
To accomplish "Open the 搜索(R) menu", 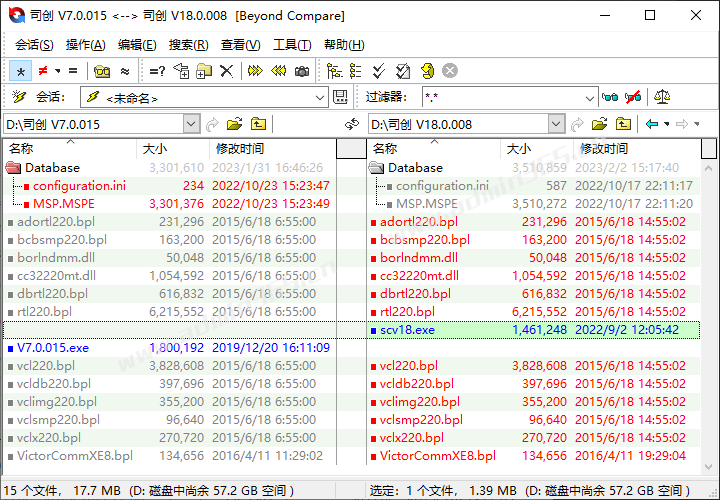I will pyautogui.click(x=188, y=45).
